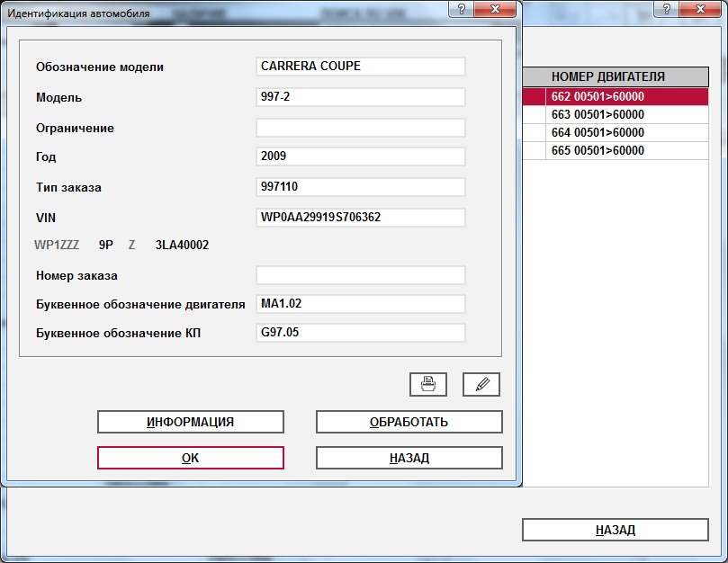Click НАЗАД in the background window
The image size is (728, 563).
[616, 530]
